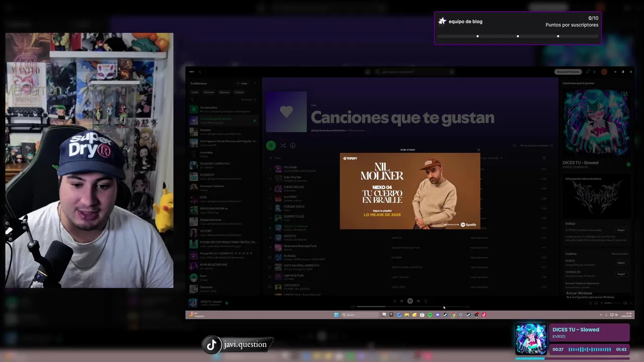Open Tus episodios in the library
This screenshot has height=362, width=644.
223,109
